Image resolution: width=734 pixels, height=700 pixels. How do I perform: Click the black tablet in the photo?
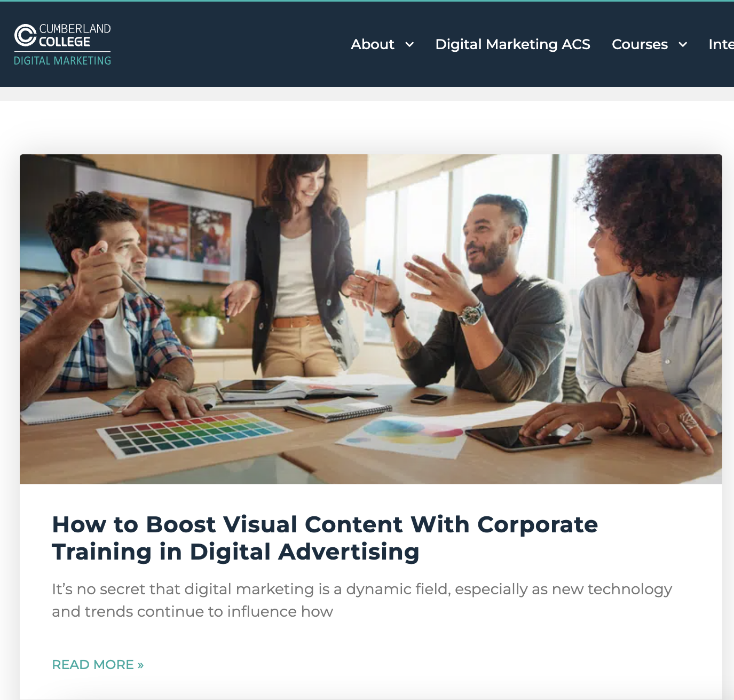click(526, 438)
